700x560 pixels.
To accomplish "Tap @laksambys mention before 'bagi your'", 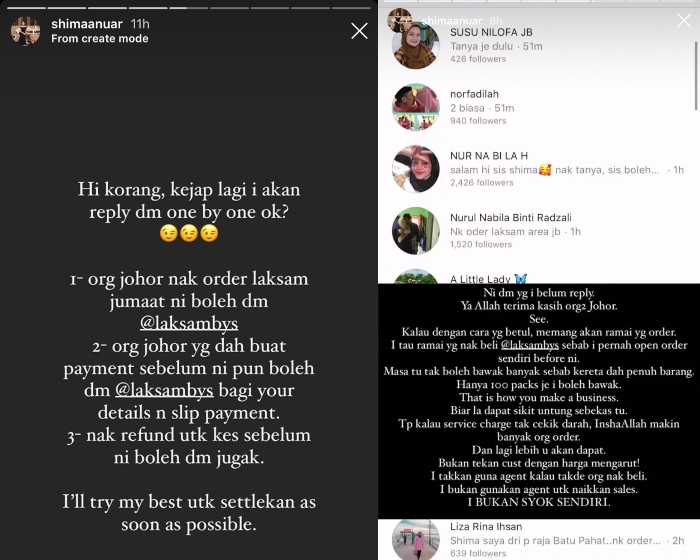I will coord(164,390).
